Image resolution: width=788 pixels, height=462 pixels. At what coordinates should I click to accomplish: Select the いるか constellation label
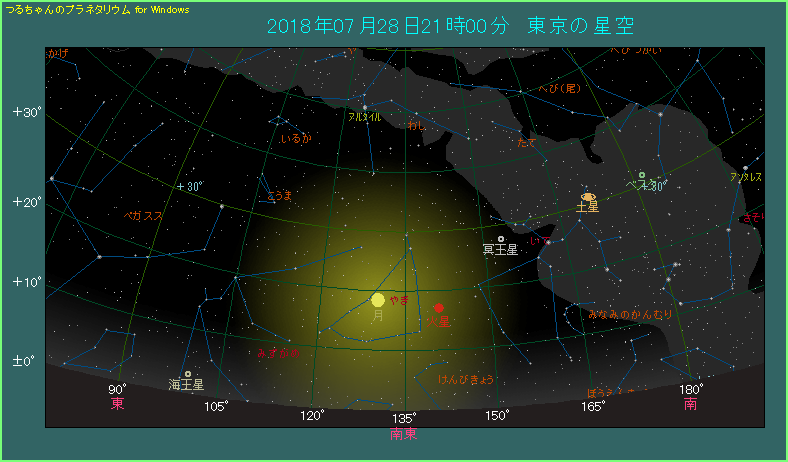pos(296,139)
